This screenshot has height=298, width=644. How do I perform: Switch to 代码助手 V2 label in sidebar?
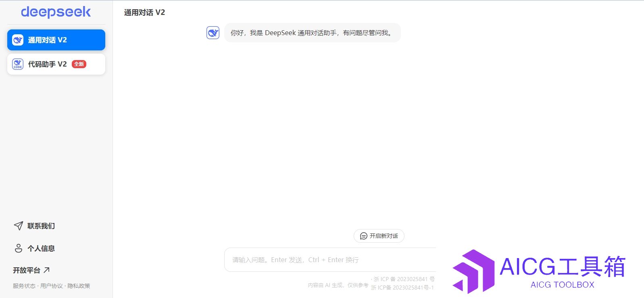click(47, 64)
